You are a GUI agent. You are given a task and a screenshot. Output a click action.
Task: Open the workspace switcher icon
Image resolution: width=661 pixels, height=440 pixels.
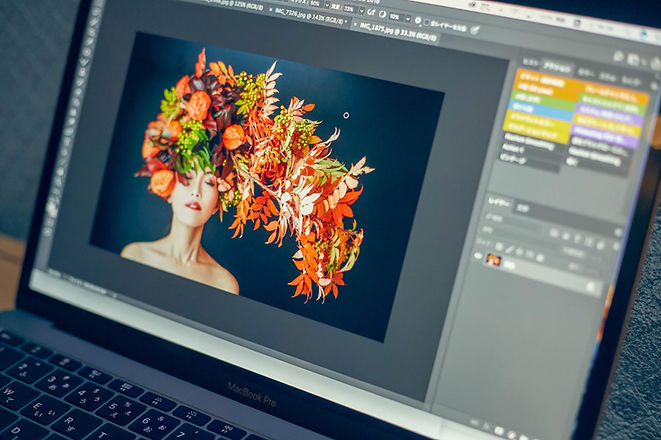click(634, 59)
